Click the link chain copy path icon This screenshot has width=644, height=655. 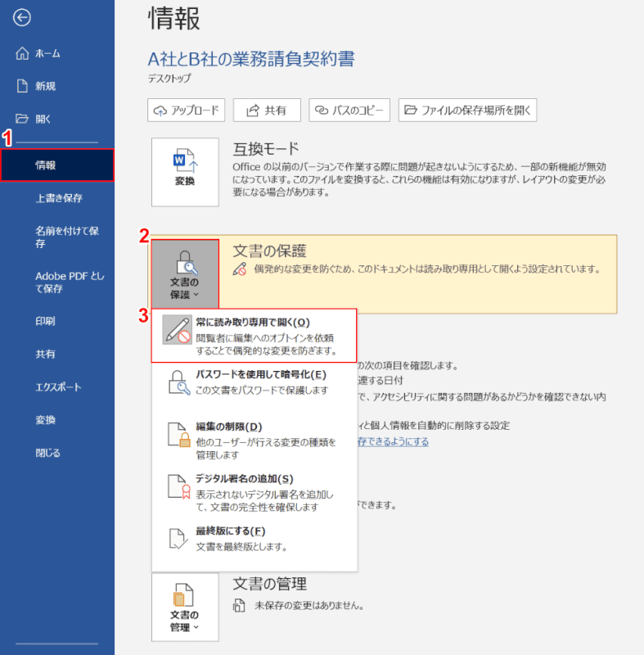point(322,110)
